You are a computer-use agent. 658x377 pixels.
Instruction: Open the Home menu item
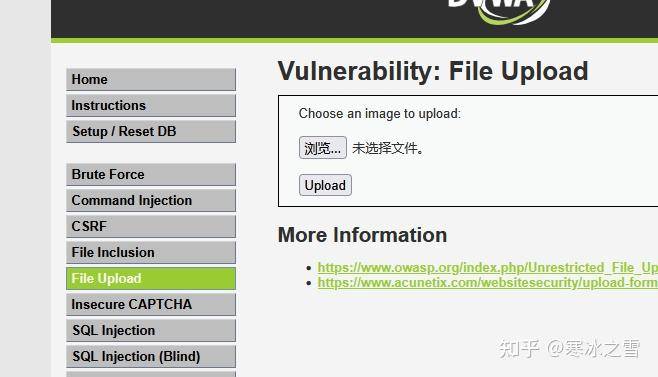[x=151, y=79]
